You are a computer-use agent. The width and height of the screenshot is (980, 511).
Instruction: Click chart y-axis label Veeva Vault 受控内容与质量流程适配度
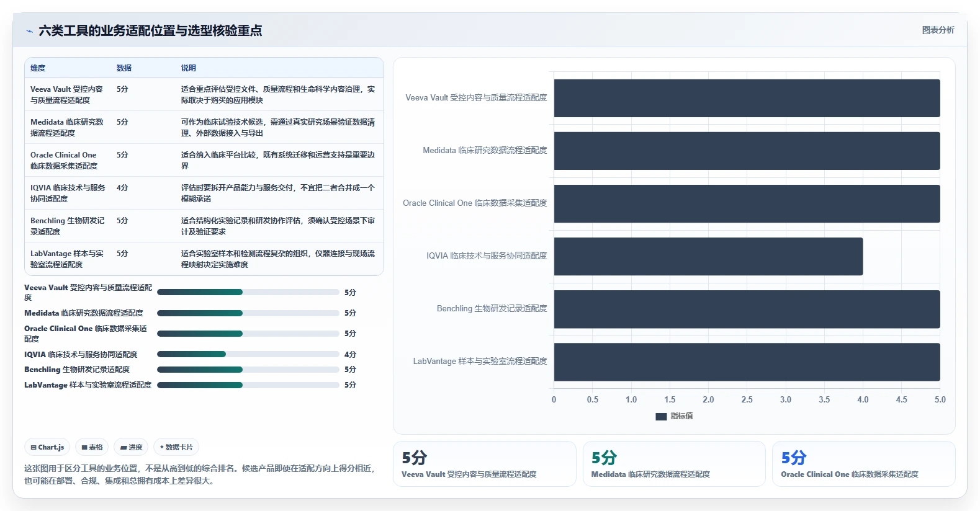click(x=477, y=98)
